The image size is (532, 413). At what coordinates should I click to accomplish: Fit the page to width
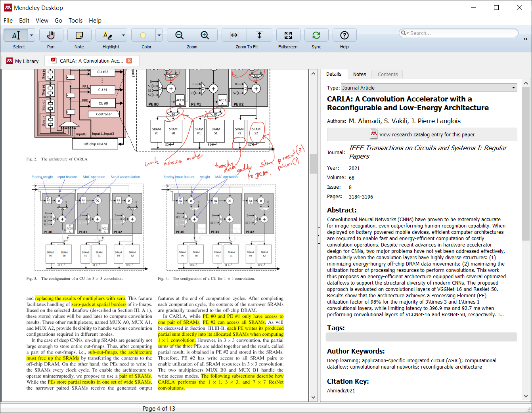pos(234,35)
